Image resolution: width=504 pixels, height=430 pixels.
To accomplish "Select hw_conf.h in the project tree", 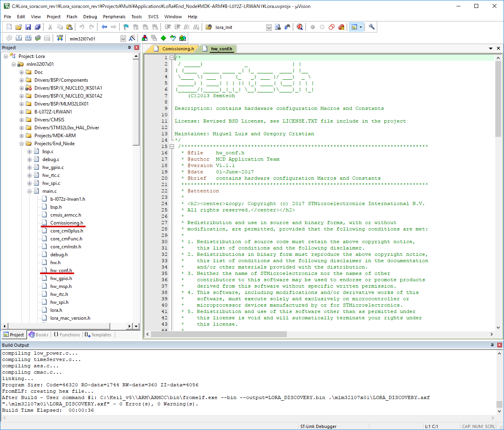I will click(x=61, y=271).
